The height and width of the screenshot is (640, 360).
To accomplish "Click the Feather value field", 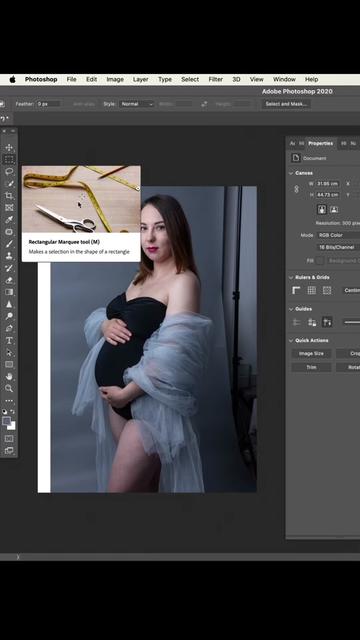I will coord(49,104).
